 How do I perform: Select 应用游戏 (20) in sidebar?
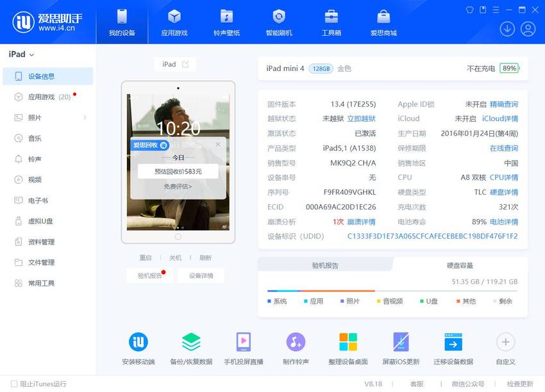(48, 97)
